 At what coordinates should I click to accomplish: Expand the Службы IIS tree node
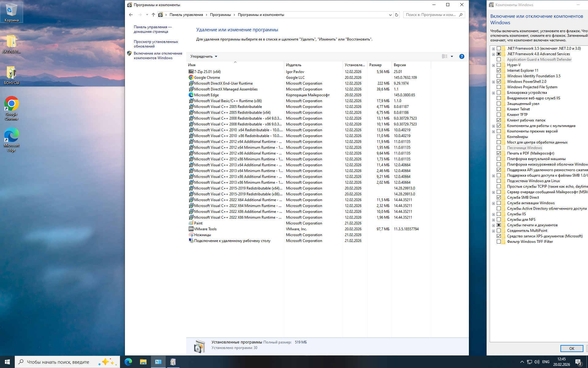pyautogui.click(x=493, y=214)
